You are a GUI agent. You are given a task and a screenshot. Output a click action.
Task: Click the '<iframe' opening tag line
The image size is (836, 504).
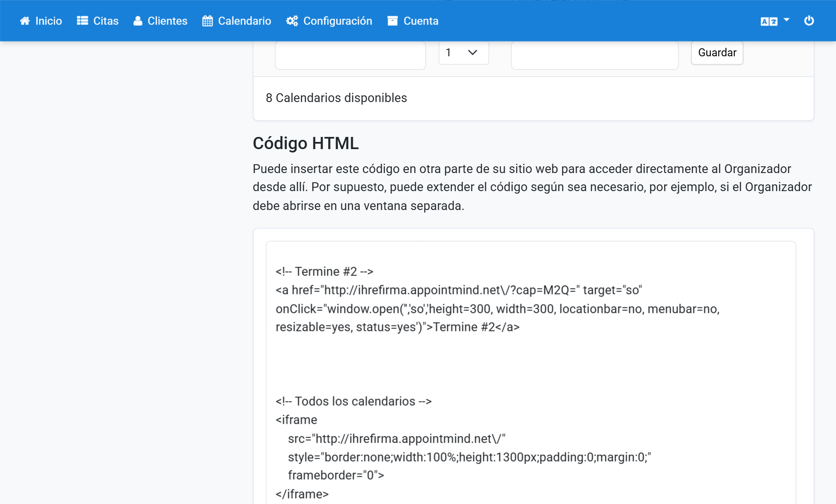297,420
